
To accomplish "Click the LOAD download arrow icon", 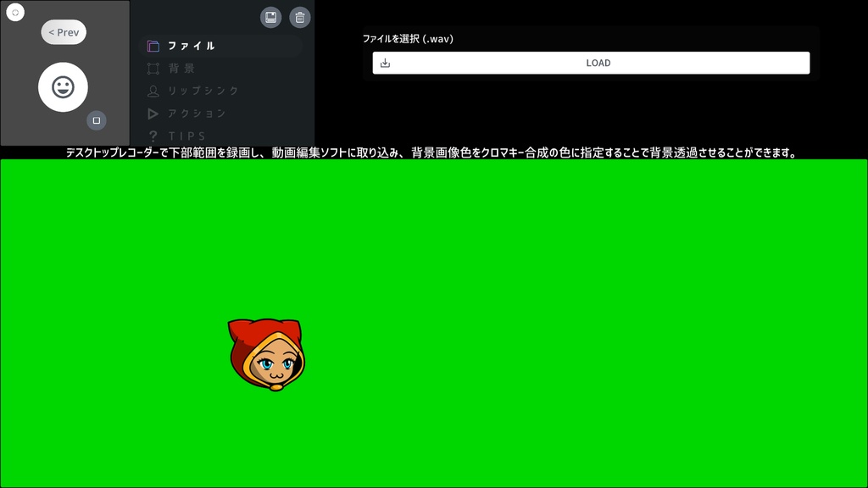I will pyautogui.click(x=386, y=62).
